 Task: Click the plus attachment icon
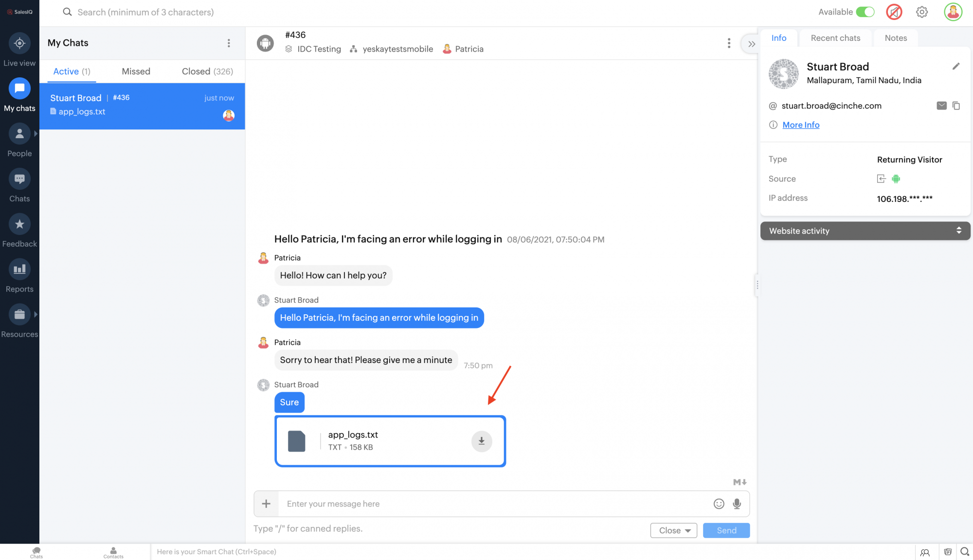266,504
